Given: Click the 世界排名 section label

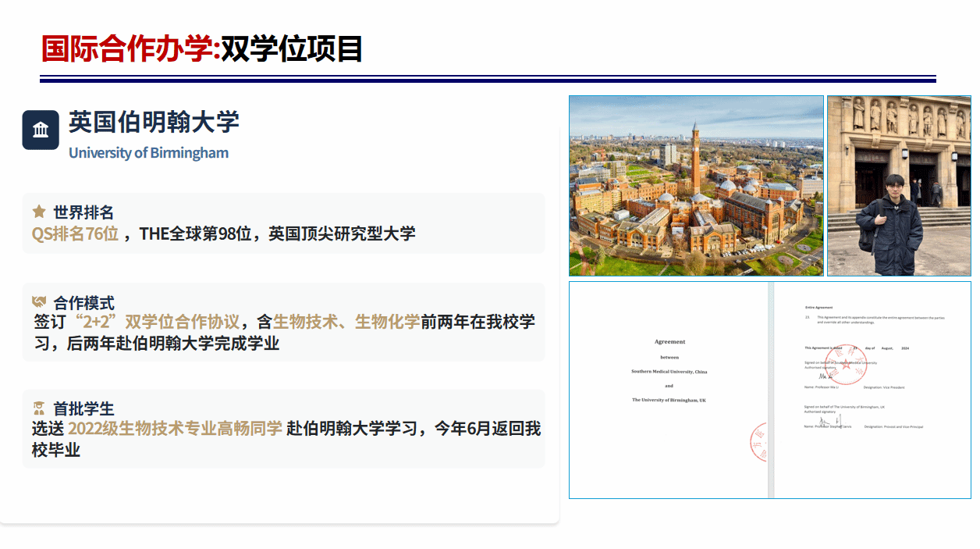Looking at the screenshot, I should [x=83, y=212].
